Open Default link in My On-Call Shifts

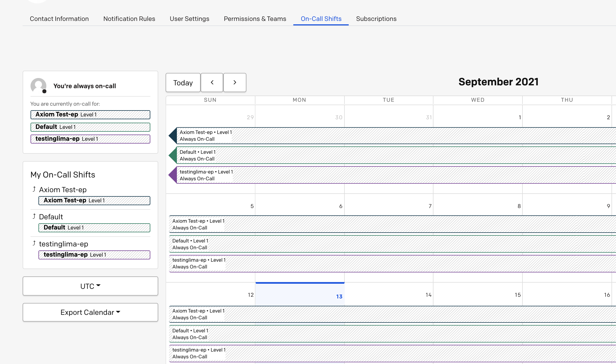(x=51, y=217)
